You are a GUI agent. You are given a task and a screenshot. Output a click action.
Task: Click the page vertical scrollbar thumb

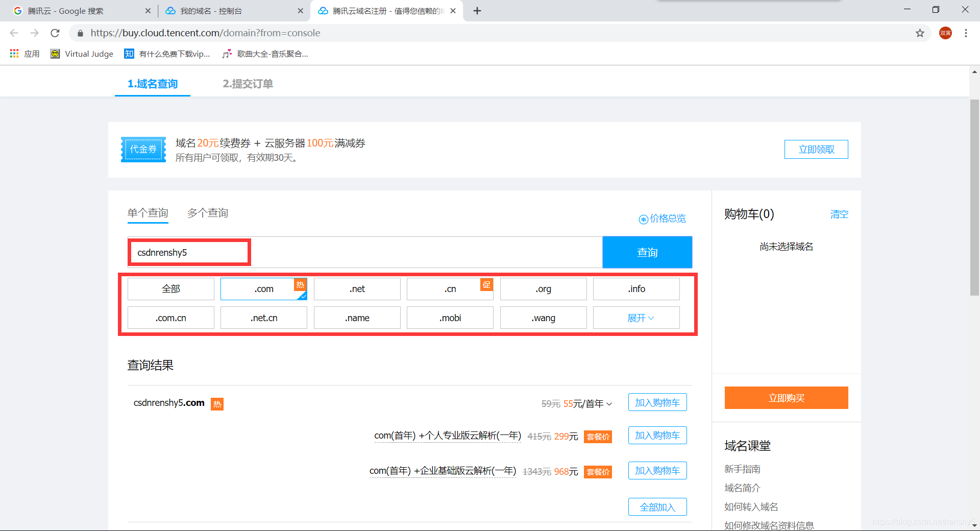974,198
